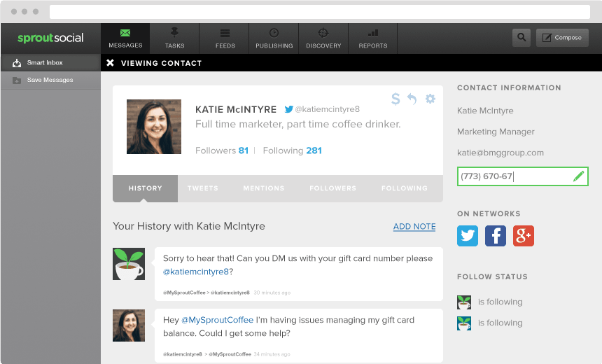Open the Messages tab
The width and height of the screenshot is (602, 364).
point(125,38)
